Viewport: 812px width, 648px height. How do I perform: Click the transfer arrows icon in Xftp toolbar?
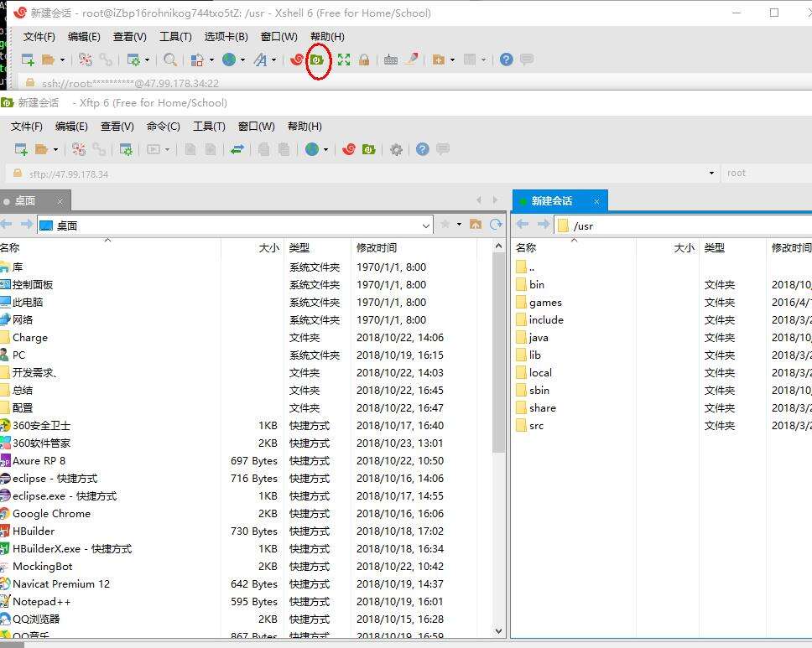click(237, 149)
